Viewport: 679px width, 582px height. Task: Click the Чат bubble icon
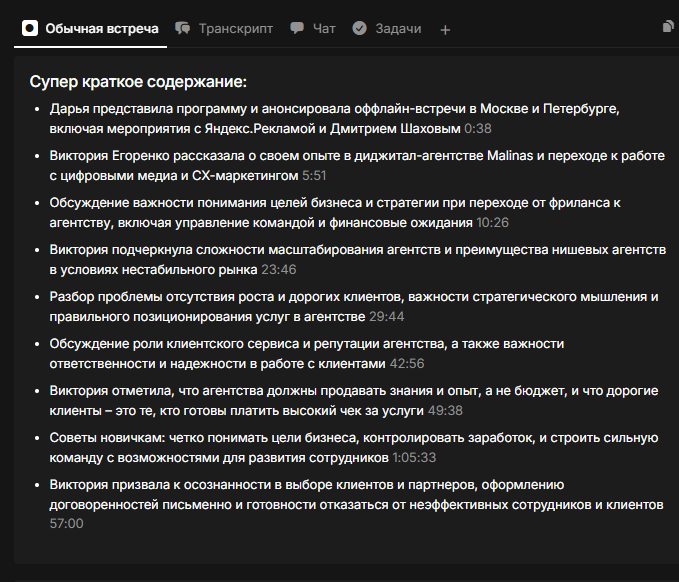point(297,29)
